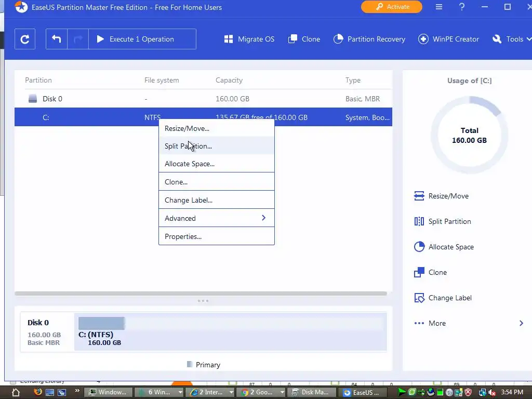Click the EaseUS taskbar button
This screenshot has height=399, width=532.
coord(362,392)
